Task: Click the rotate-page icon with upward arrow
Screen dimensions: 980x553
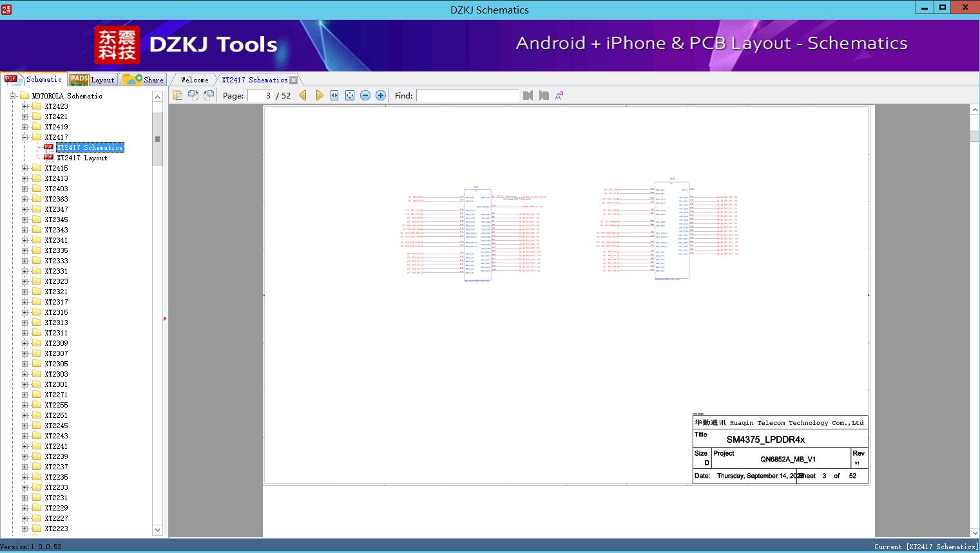Action: coord(208,95)
